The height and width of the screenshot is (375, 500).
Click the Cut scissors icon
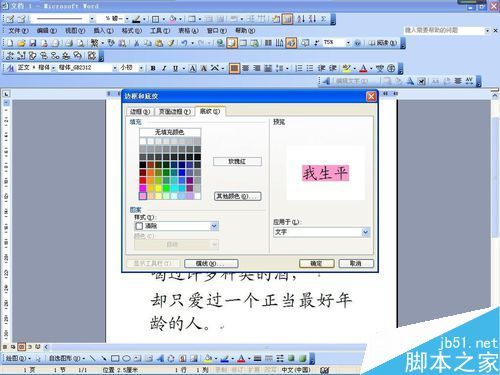click(136, 43)
